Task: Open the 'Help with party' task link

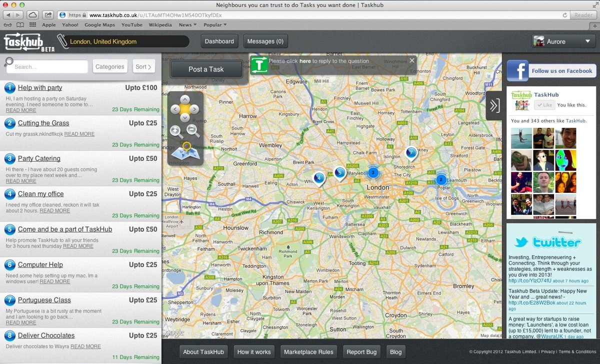Action: tap(40, 88)
